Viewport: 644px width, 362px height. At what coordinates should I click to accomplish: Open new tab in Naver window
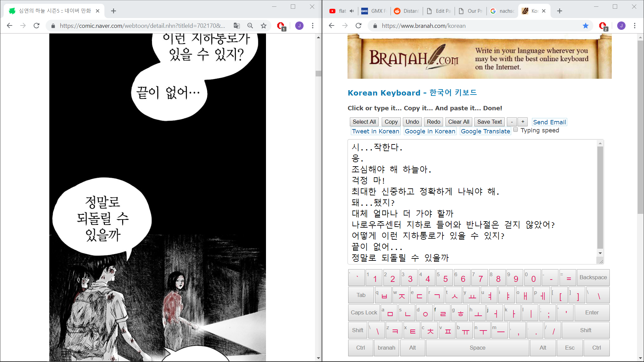tap(113, 11)
